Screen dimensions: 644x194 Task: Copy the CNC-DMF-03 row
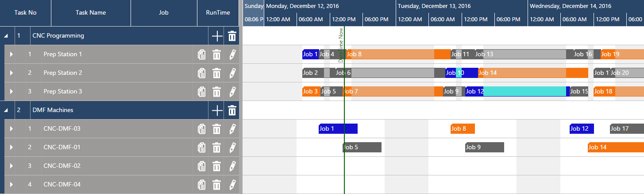(x=201, y=129)
